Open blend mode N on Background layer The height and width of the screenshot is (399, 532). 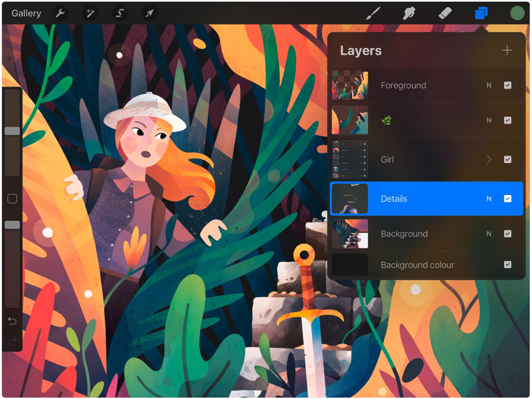488,234
